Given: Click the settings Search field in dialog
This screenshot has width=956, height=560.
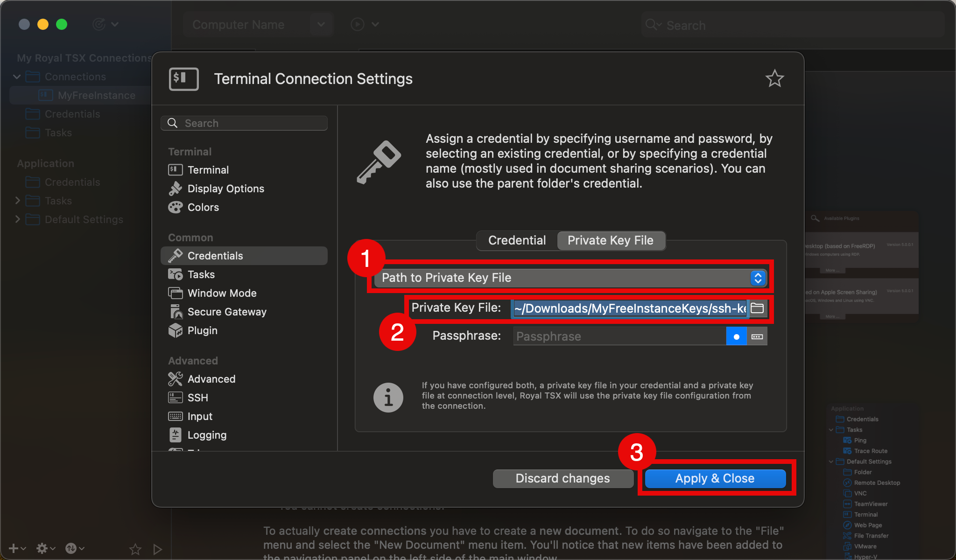Looking at the screenshot, I should (x=244, y=123).
